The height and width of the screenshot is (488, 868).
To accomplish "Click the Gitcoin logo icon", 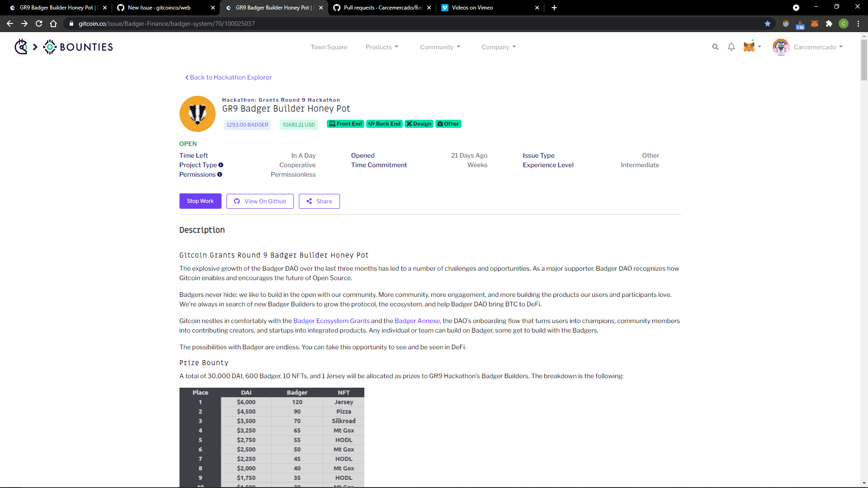I will point(21,47).
